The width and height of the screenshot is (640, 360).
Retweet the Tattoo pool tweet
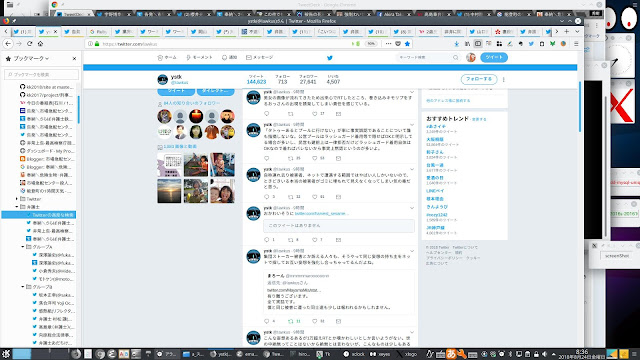click(x=291, y=158)
